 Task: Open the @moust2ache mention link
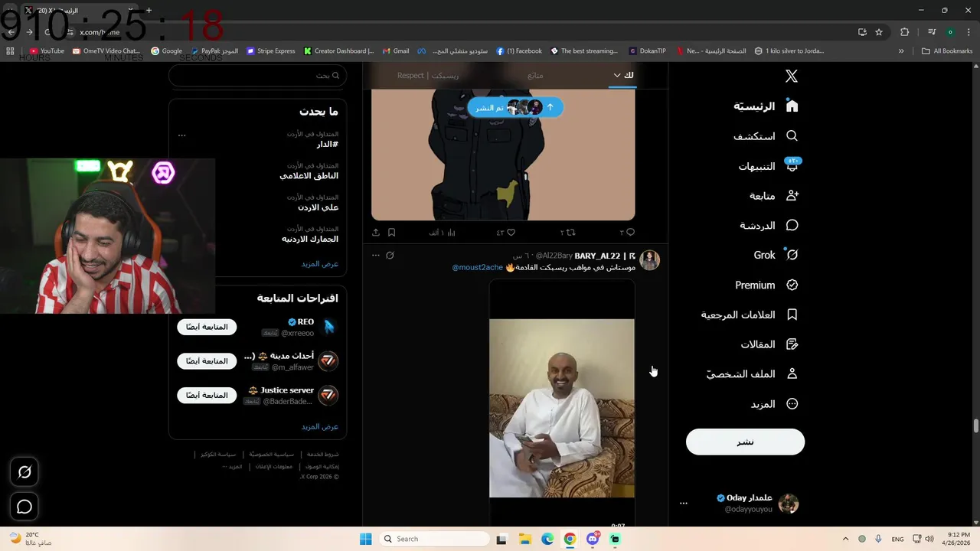tap(478, 267)
